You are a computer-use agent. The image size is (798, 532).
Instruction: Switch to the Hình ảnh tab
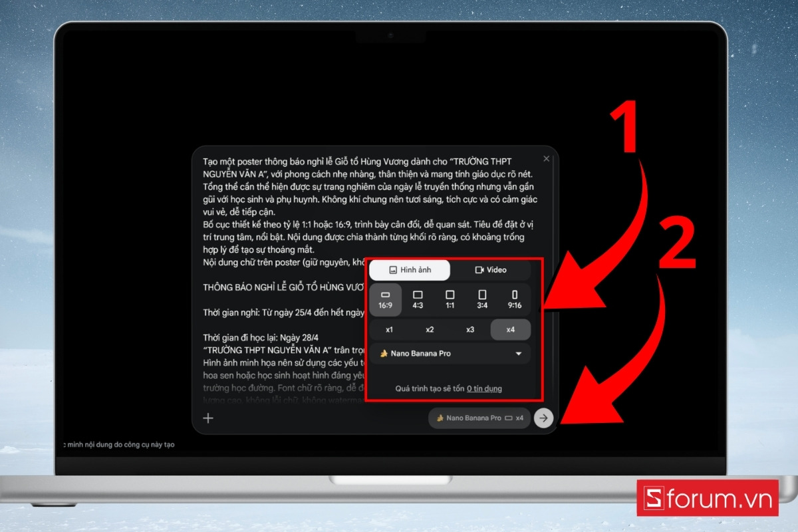coord(410,270)
